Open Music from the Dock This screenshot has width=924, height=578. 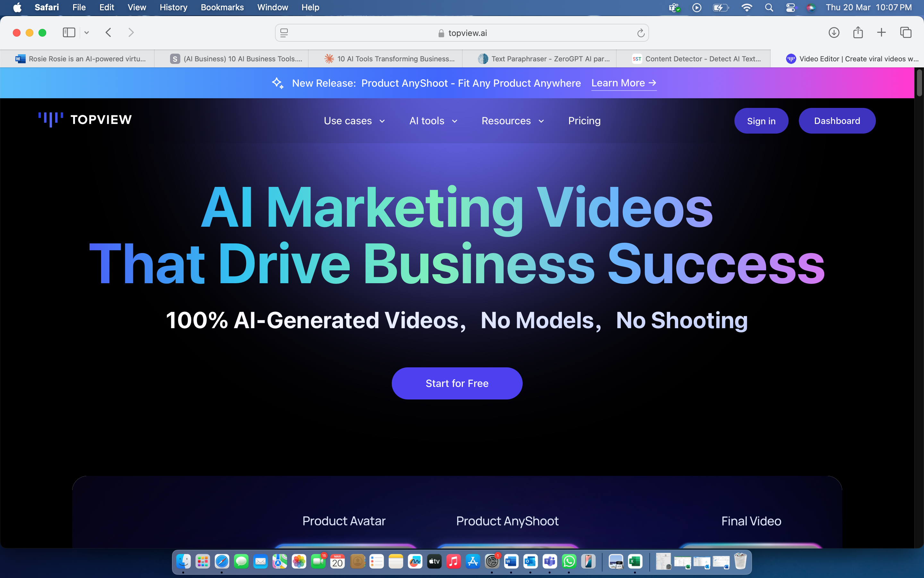453,561
